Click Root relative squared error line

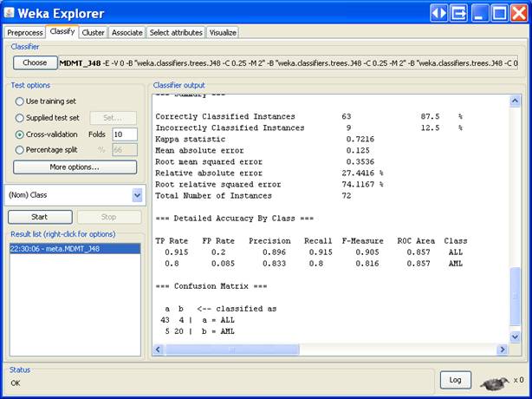tap(269, 185)
